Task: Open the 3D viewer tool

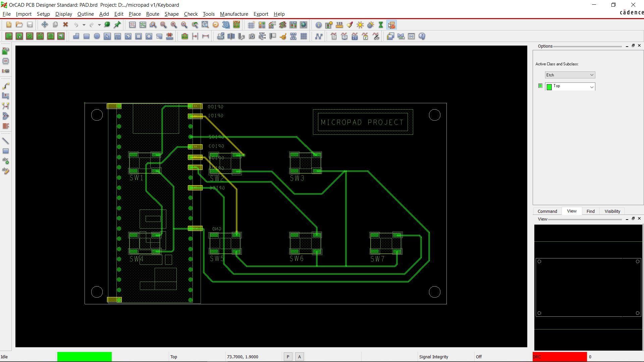Action: [x=226, y=25]
